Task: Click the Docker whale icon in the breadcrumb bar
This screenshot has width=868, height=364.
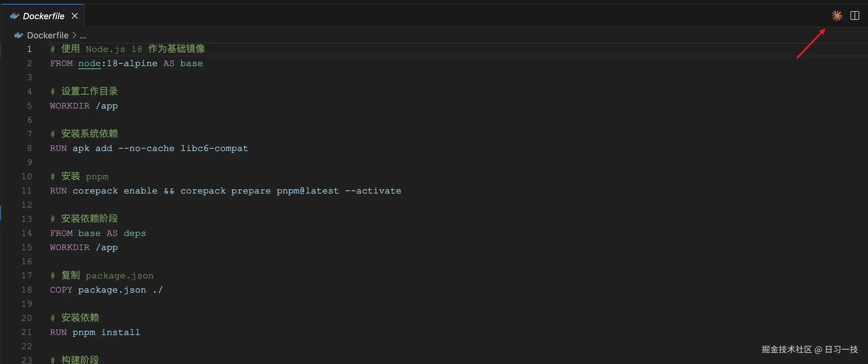Action: tap(18, 35)
